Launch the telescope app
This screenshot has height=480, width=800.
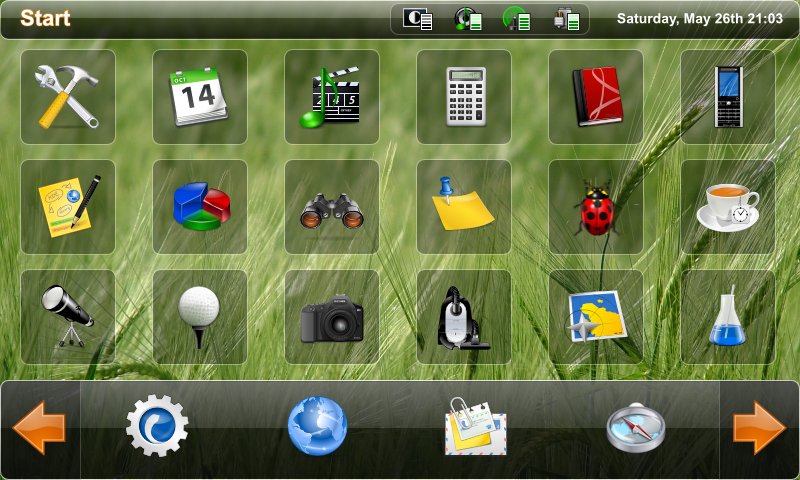click(x=68, y=317)
